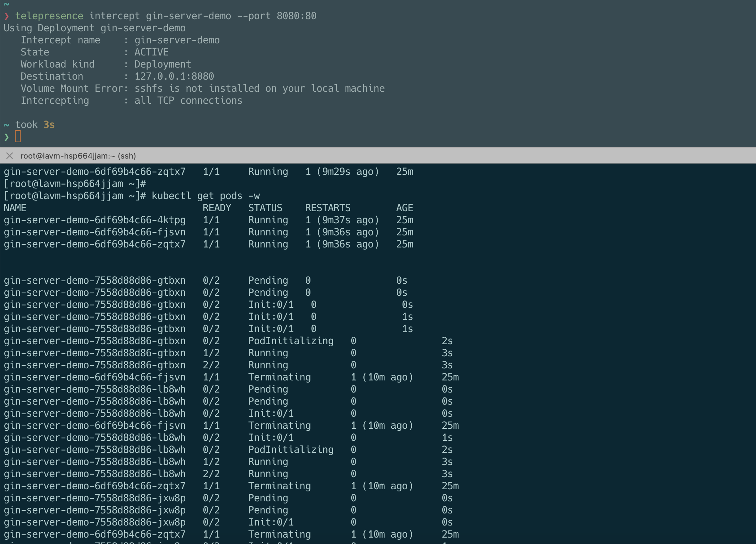The height and width of the screenshot is (544, 756).
Task: Click the red prompt arrow before telepresence
Action: pyautogui.click(x=6, y=16)
